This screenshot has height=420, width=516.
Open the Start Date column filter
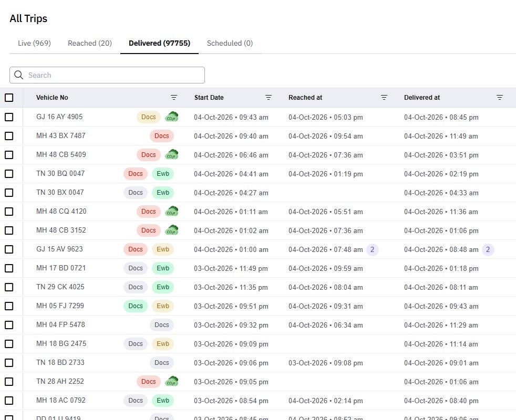click(x=269, y=97)
